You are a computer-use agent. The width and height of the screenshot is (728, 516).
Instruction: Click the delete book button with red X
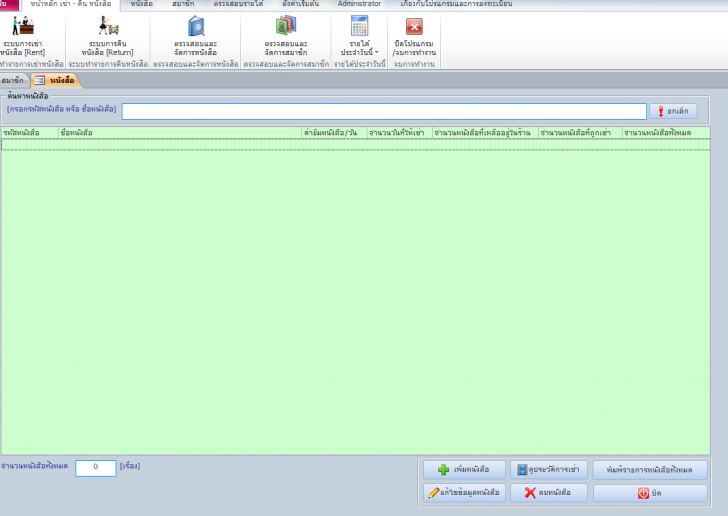coord(549,493)
